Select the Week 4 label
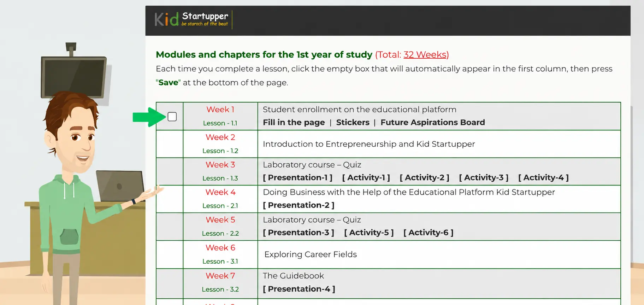This screenshot has height=305, width=644. point(220,192)
